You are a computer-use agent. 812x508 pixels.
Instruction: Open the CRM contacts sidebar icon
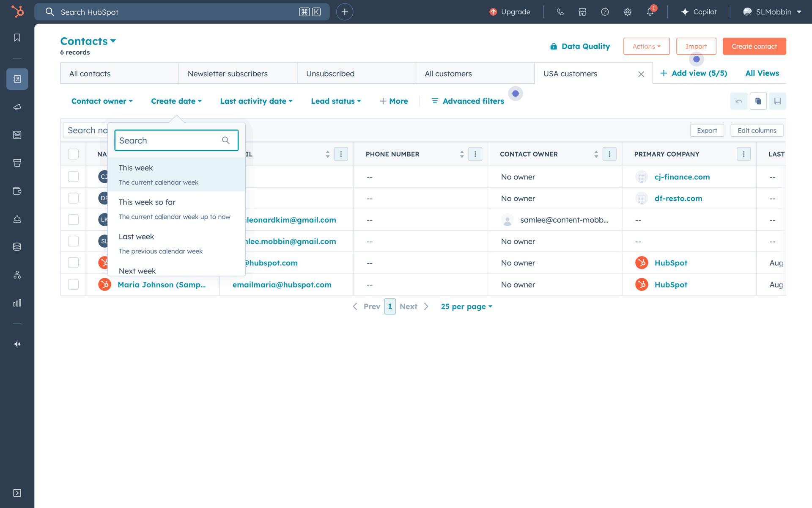[x=17, y=79]
